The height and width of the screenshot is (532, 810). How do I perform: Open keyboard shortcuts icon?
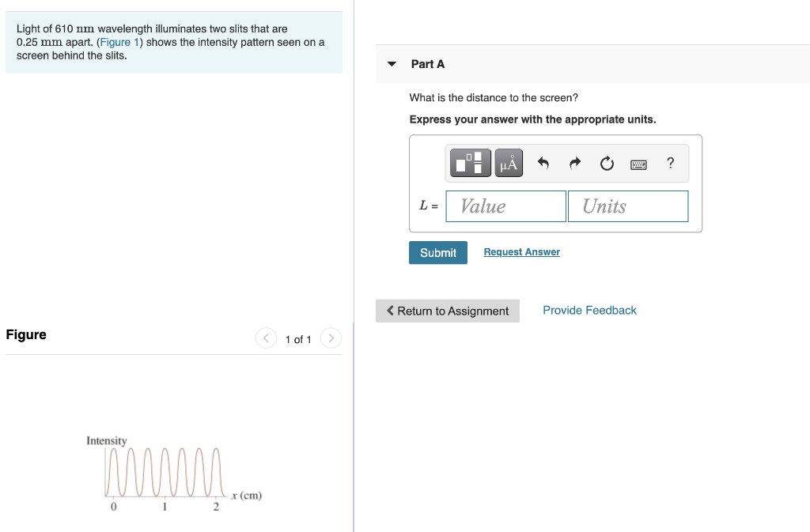pyautogui.click(x=638, y=164)
